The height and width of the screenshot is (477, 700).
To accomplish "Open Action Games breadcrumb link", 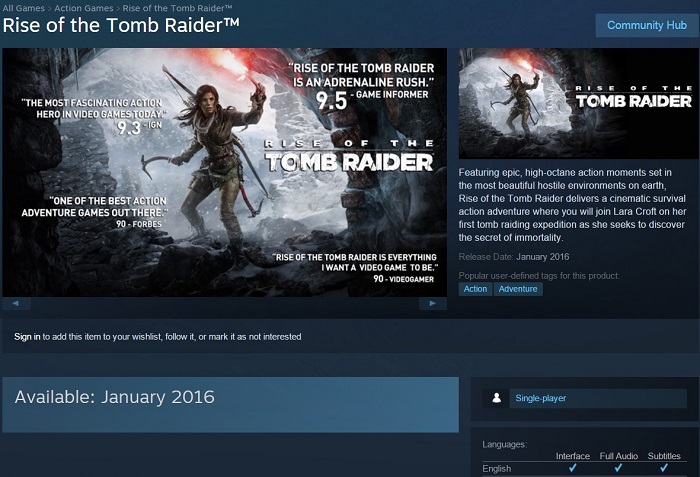I will [x=84, y=8].
